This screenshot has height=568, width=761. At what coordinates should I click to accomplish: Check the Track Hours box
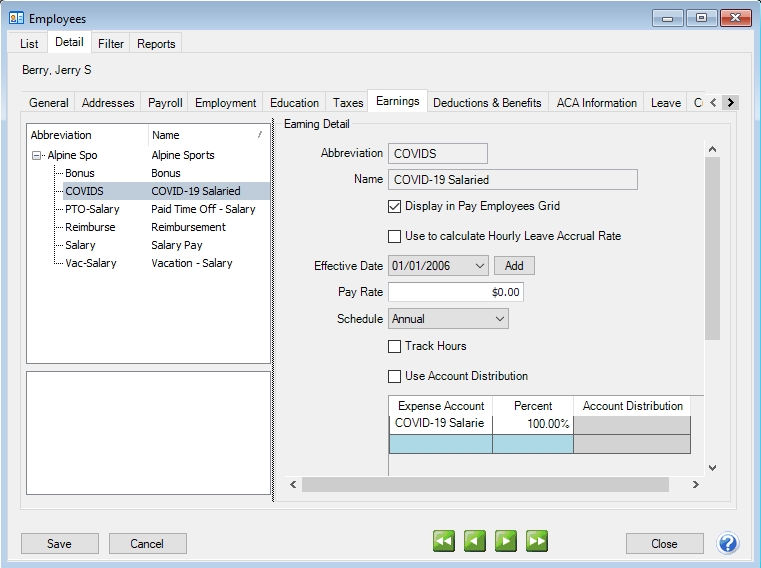pos(395,346)
